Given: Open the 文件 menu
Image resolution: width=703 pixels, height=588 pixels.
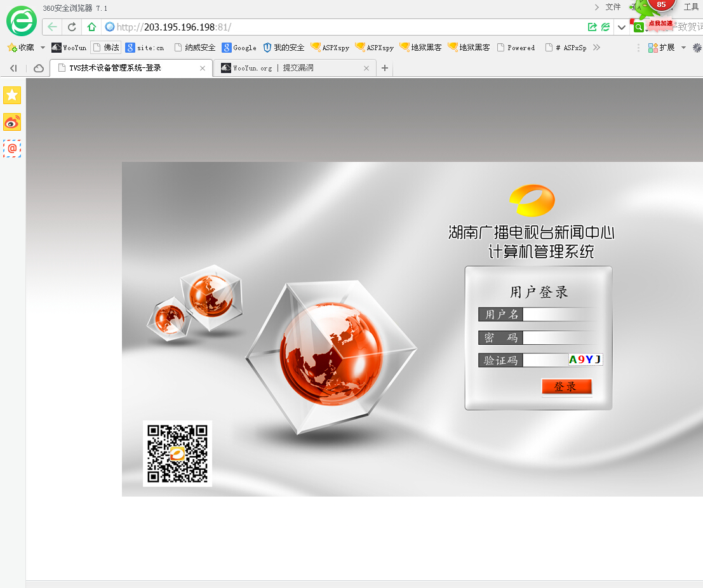Looking at the screenshot, I should (x=613, y=7).
